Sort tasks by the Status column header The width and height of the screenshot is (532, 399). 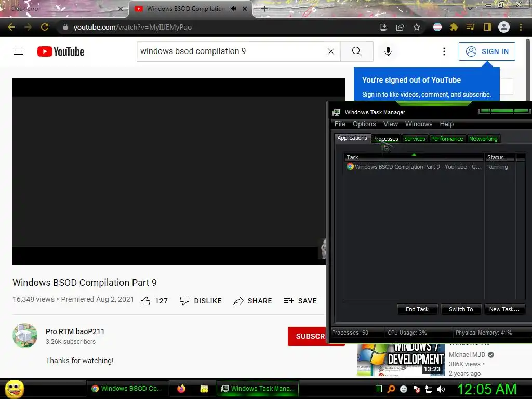point(500,157)
